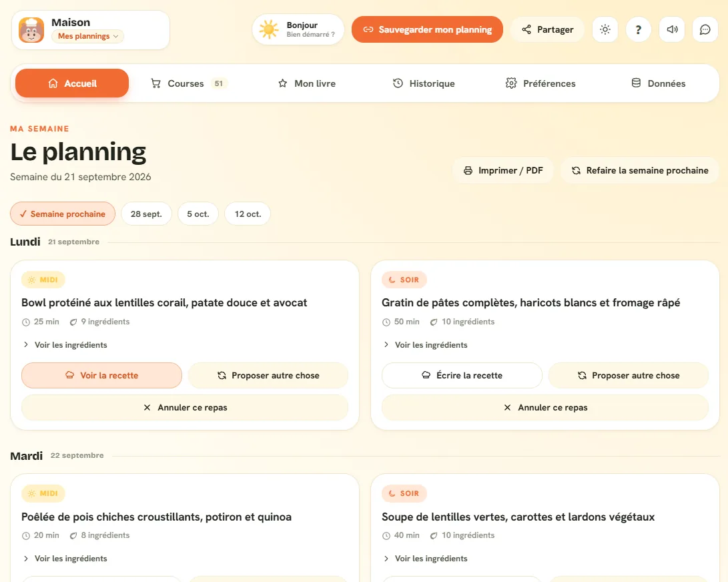Open the chat bubble feedback icon

705,29
